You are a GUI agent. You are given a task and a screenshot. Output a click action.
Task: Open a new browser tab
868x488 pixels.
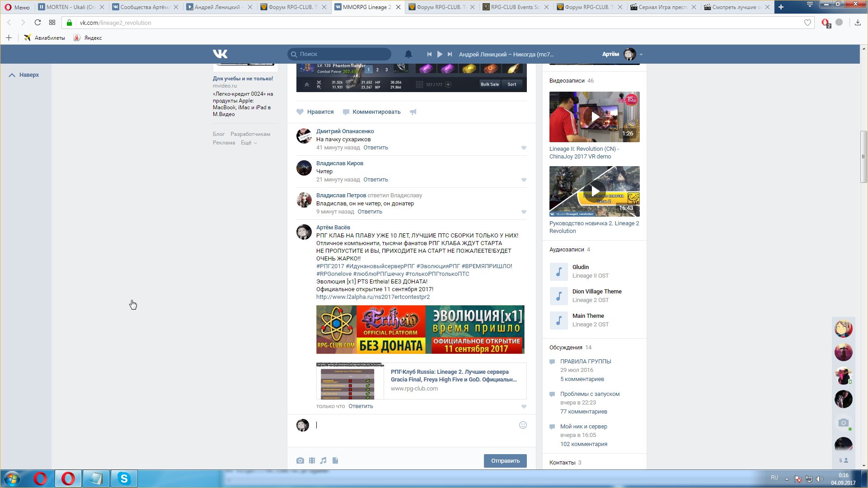[x=781, y=7]
